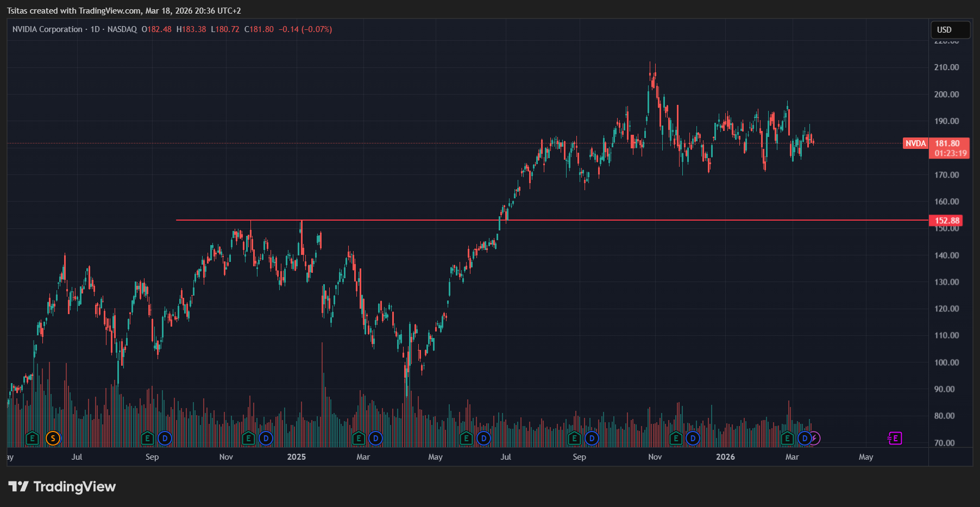Click the NVIDIA Corporation symbol title

(47, 29)
